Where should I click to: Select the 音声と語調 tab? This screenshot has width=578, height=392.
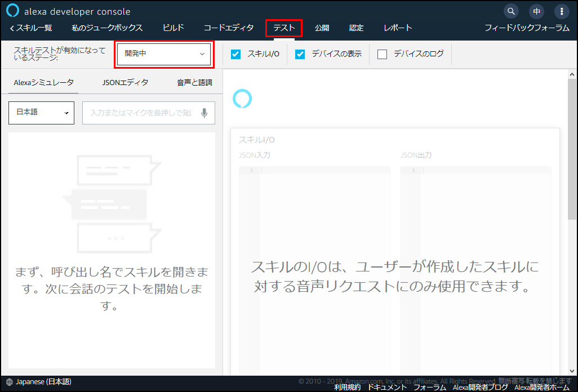point(194,83)
